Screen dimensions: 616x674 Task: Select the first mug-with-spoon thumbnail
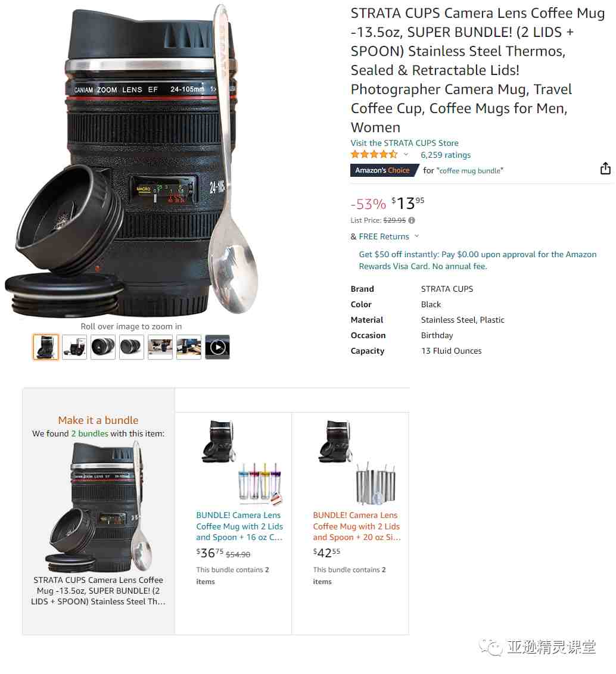click(46, 347)
